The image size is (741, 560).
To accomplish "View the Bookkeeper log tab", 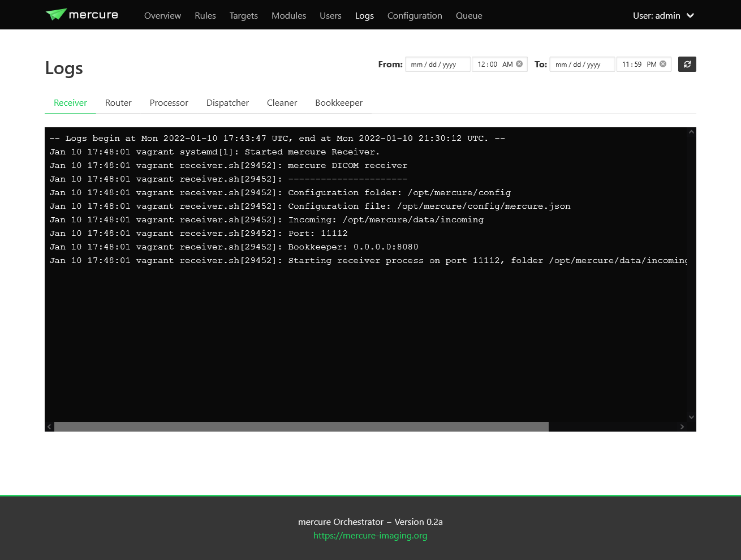I will click(339, 102).
